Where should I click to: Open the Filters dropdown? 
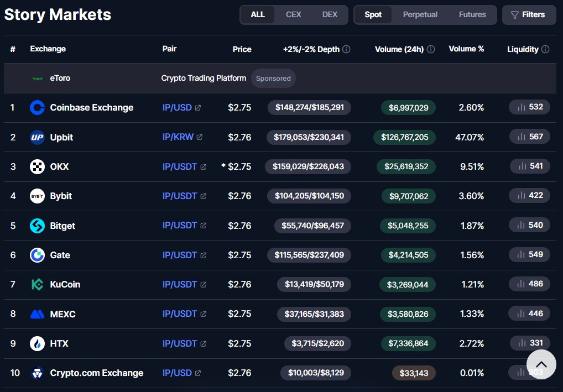(x=528, y=15)
